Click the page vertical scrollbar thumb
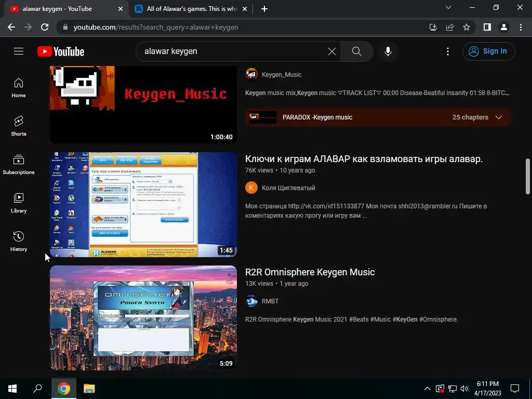532x399 pixels. coord(528,177)
